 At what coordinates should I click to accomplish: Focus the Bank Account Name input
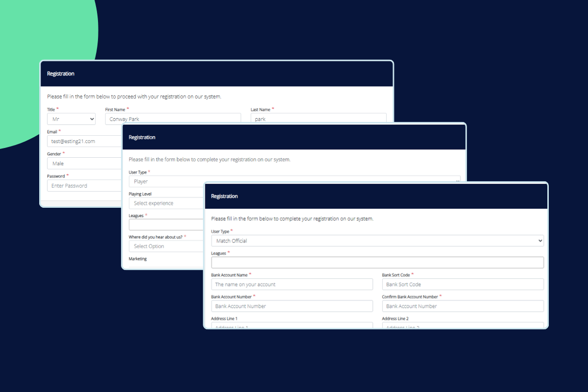292,284
